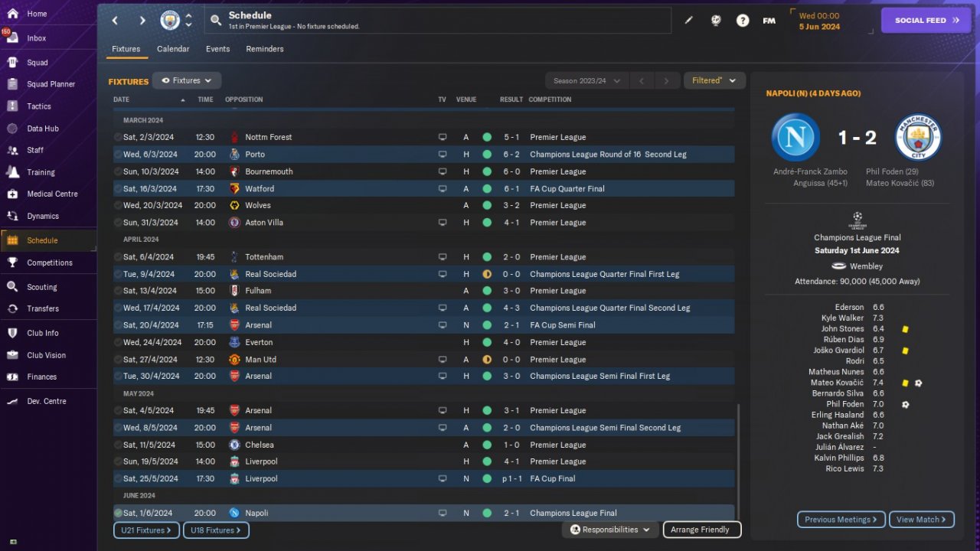
Task: Go forward with the right arrow
Action: click(x=142, y=21)
